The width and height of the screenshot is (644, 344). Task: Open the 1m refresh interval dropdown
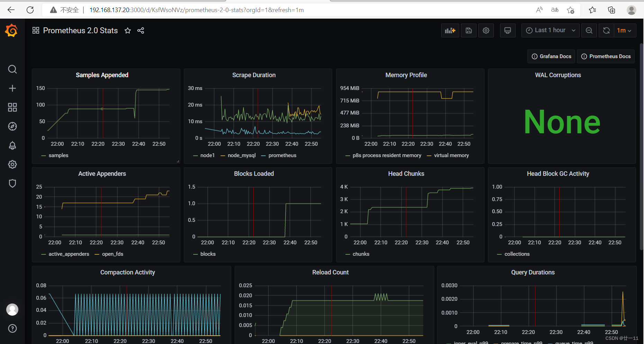pos(625,30)
